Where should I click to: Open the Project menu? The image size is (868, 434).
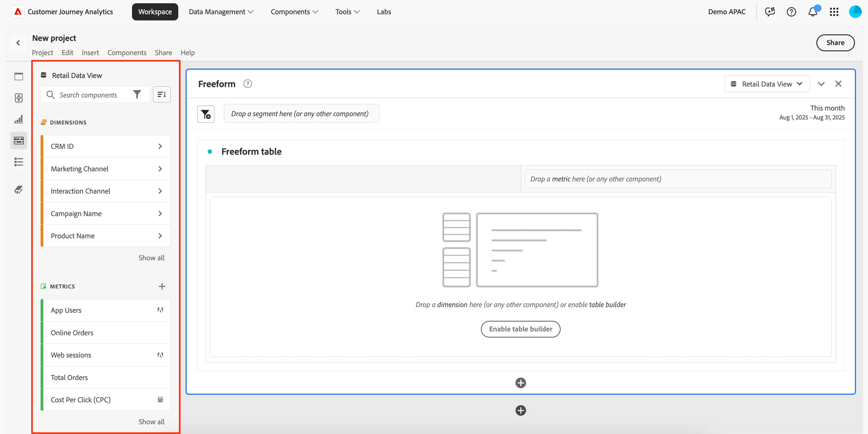pyautogui.click(x=42, y=52)
